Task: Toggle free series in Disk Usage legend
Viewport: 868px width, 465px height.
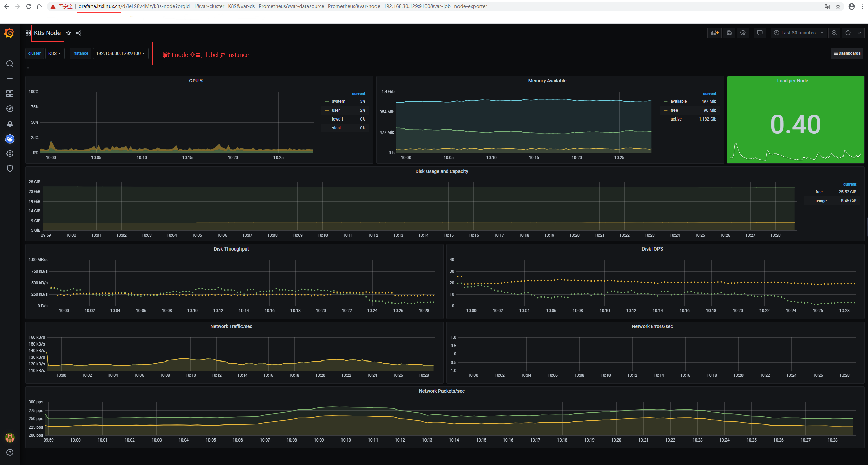Action: 819,192
